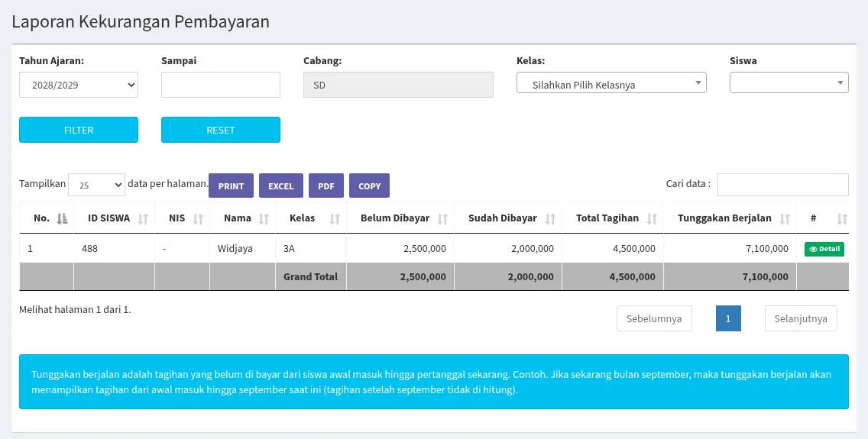The width and height of the screenshot is (868, 439).
Task: Sort by Total Tagihan column arrows
Action: click(x=652, y=218)
